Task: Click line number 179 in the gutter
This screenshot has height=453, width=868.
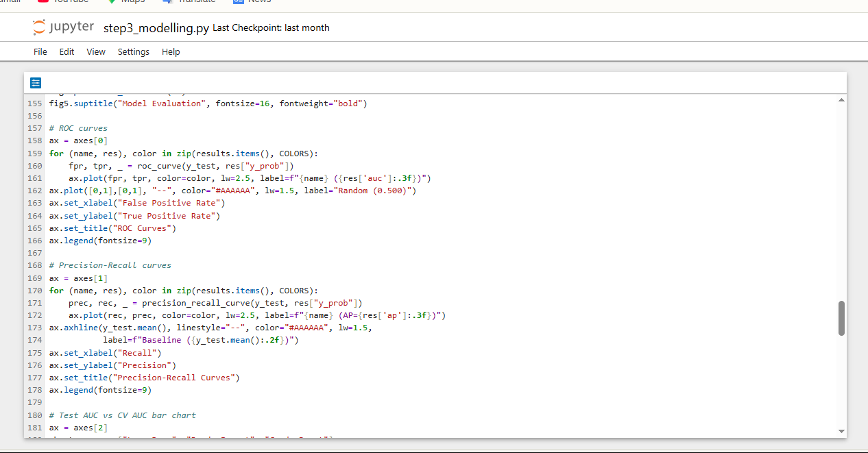Action: click(x=34, y=402)
